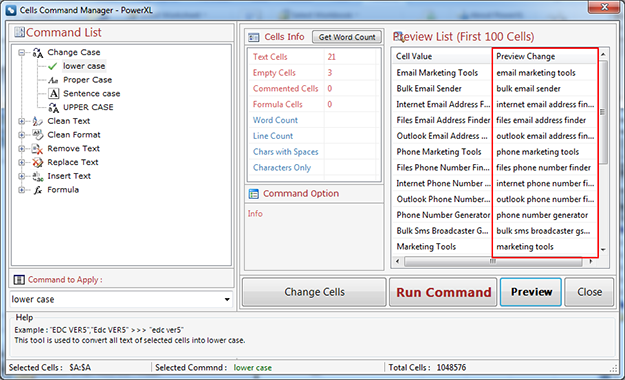Click the Word Count row
The image size is (625, 380).
pyautogui.click(x=314, y=120)
